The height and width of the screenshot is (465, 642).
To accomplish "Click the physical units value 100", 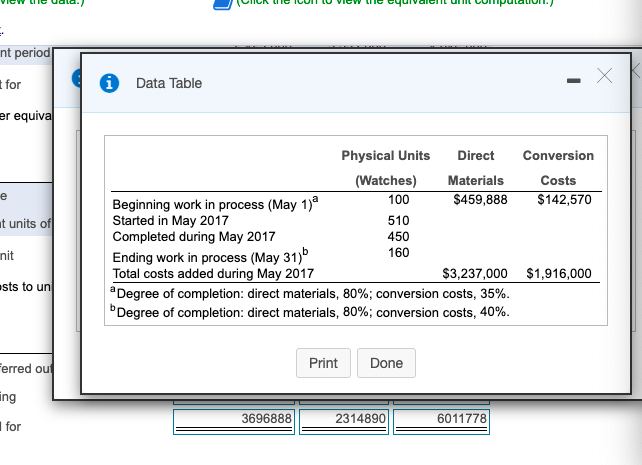I will [398, 199].
